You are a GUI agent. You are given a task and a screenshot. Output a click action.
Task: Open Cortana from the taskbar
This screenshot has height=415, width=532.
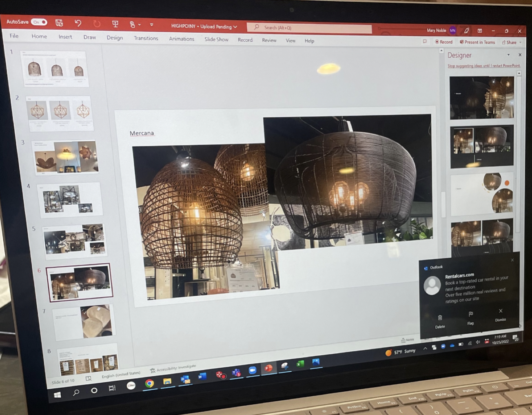click(94, 390)
